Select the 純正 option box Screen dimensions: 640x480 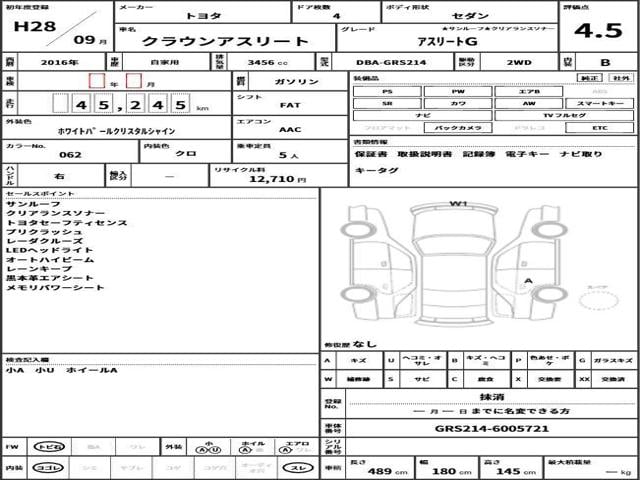pyautogui.click(x=591, y=77)
